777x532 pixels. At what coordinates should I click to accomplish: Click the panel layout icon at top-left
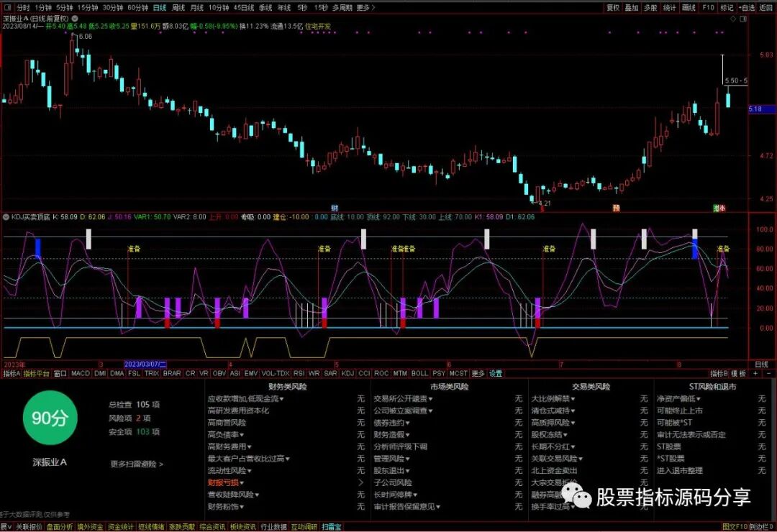8,7
